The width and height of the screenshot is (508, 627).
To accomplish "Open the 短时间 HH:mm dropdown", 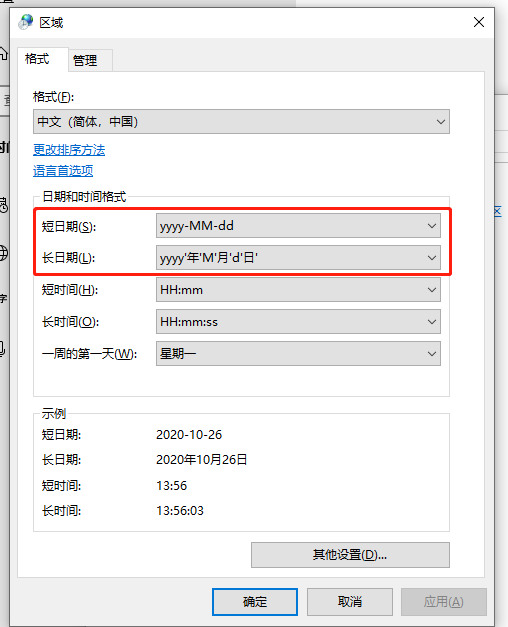I will click(298, 290).
